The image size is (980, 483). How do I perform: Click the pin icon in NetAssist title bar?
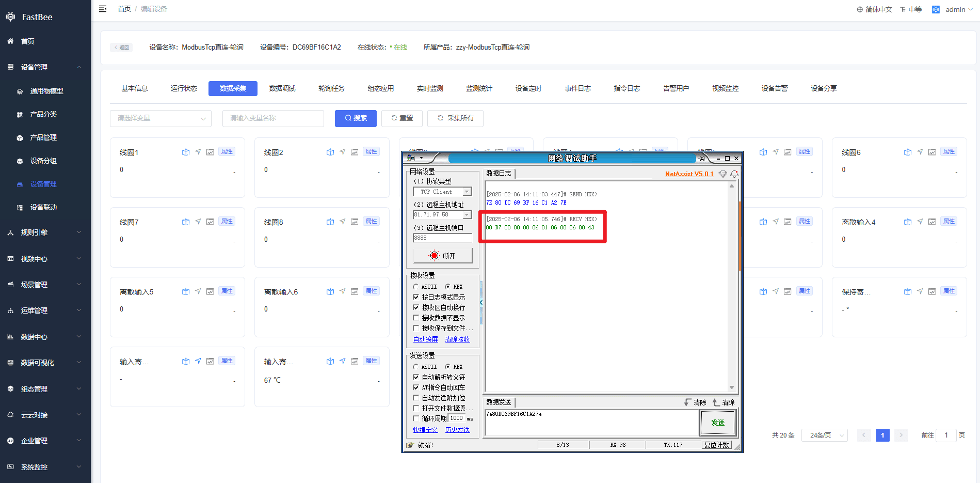(702, 159)
